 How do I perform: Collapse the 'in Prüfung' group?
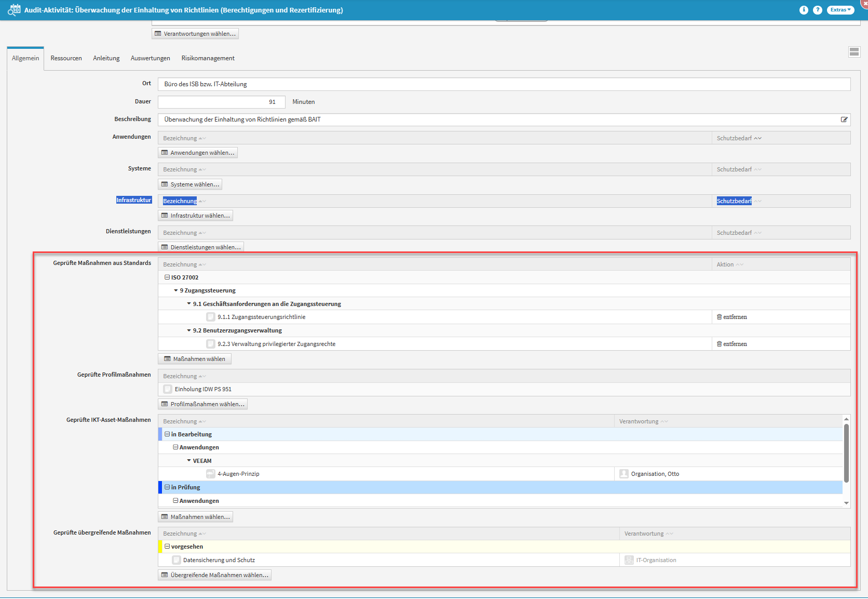point(167,487)
